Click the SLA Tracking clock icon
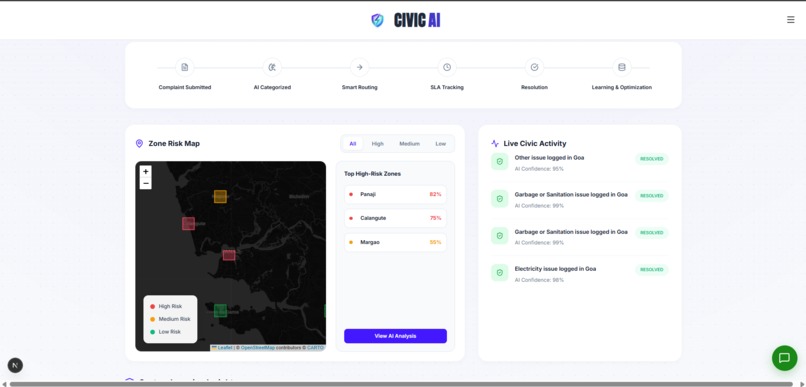Viewport: 806px width, 387px height. [447, 67]
